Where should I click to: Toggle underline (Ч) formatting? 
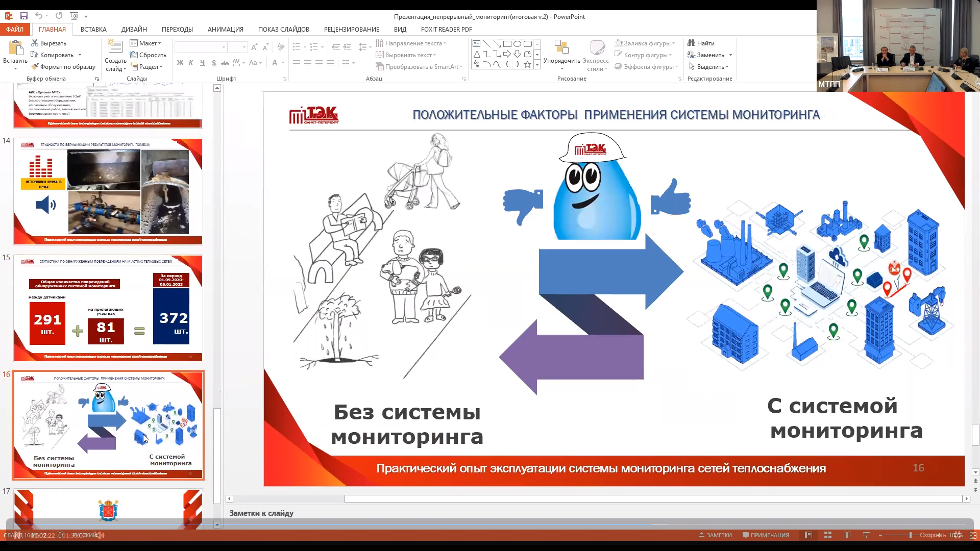pos(202,63)
